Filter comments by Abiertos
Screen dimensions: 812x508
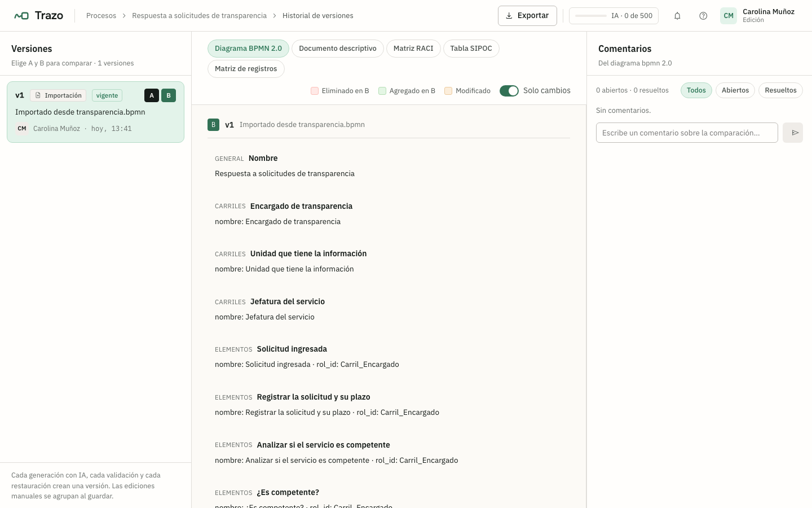(735, 90)
